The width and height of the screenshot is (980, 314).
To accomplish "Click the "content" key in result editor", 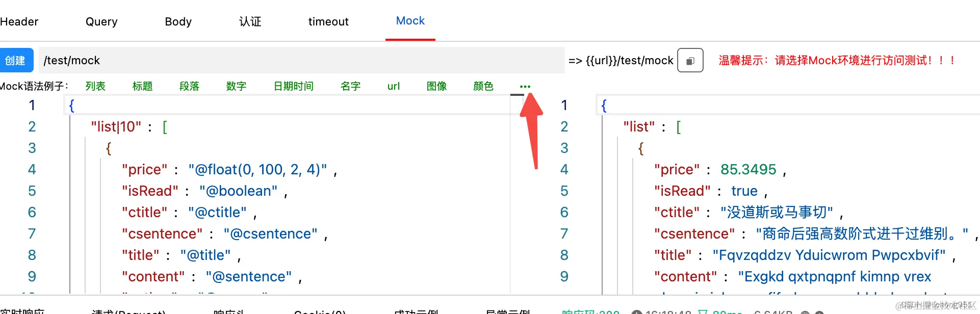I will pyautogui.click(x=686, y=276).
